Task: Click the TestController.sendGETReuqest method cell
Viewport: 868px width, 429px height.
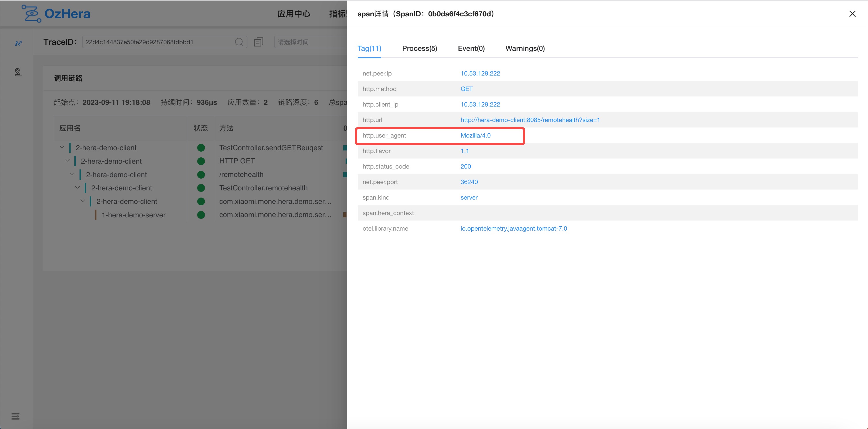Action: [x=271, y=148]
